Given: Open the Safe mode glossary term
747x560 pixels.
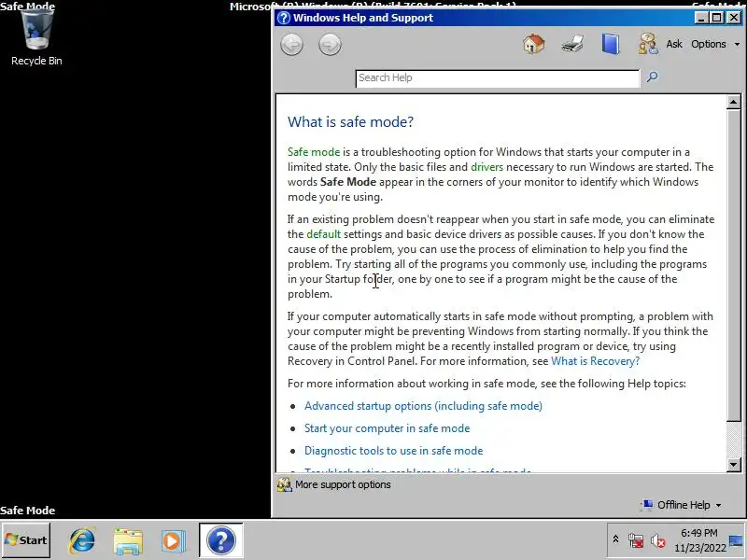Looking at the screenshot, I should coord(314,152).
